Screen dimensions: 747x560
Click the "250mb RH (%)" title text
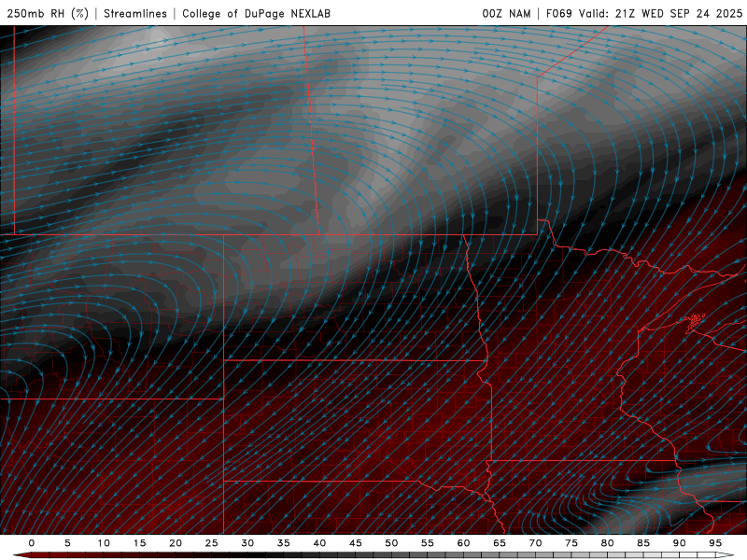pyautogui.click(x=48, y=14)
